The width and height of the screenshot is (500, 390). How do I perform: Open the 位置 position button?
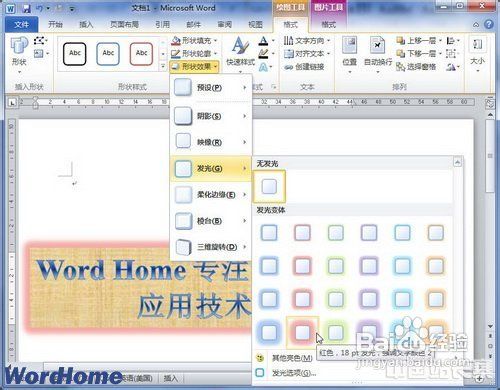click(x=350, y=55)
